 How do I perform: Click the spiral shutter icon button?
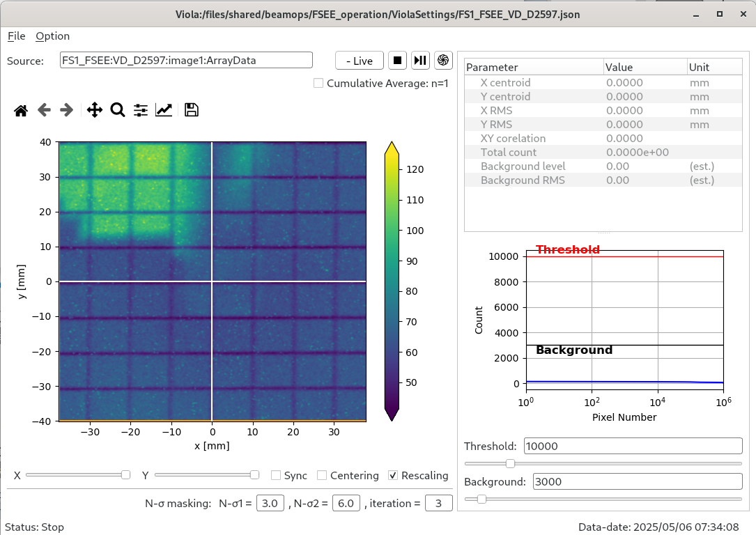coord(443,61)
